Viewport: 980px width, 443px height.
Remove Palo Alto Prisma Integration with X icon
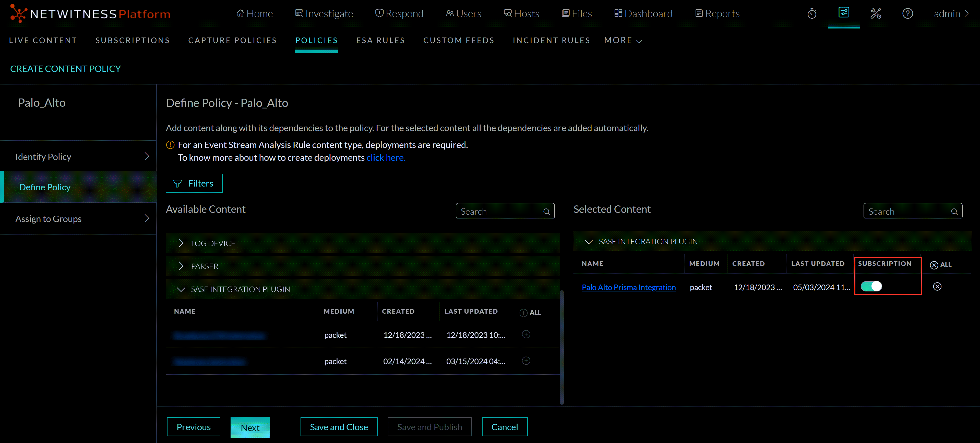[x=937, y=286]
